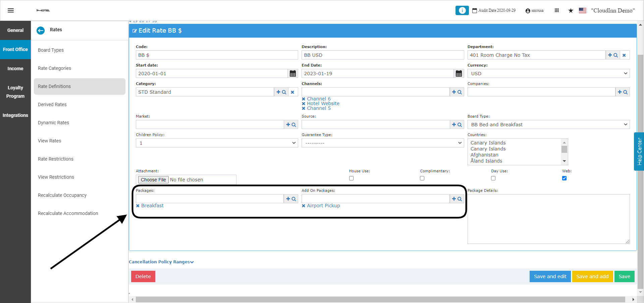Click the US flag language icon
Screen dimensions: 644x303
point(583,10)
